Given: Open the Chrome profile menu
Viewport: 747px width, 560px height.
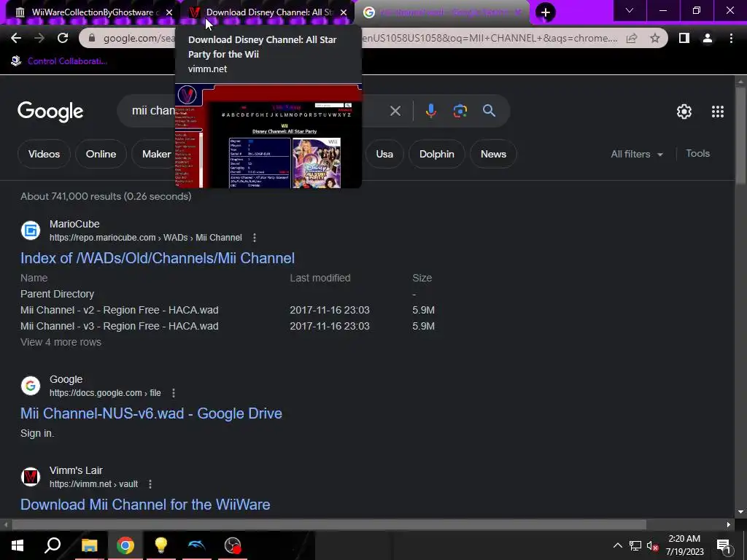Looking at the screenshot, I should point(708,38).
